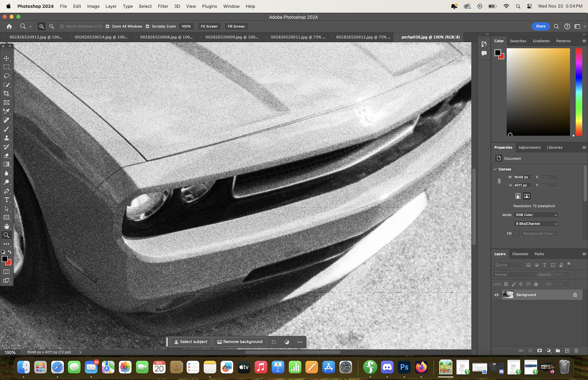Click the zoom out magnifier icon

[52, 26]
